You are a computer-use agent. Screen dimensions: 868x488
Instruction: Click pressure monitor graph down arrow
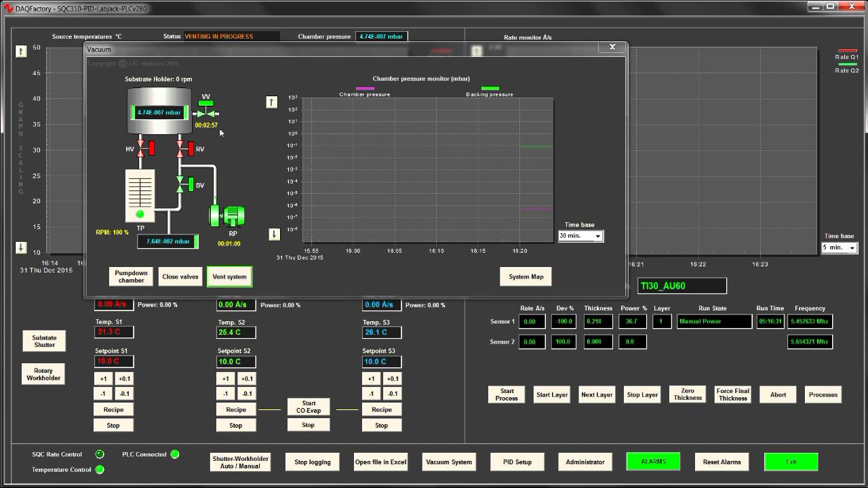pyautogui.click(x=274, y=235)
